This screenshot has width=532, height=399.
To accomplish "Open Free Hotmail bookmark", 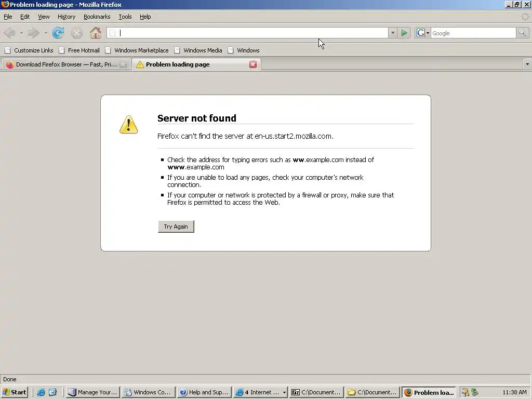I will (79, 50).
